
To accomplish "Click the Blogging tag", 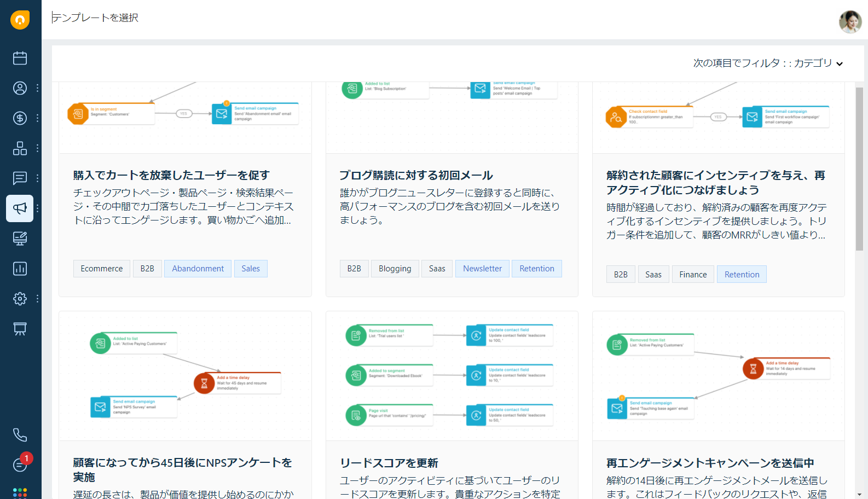I will pyautogui.click(x=395, y=269).
